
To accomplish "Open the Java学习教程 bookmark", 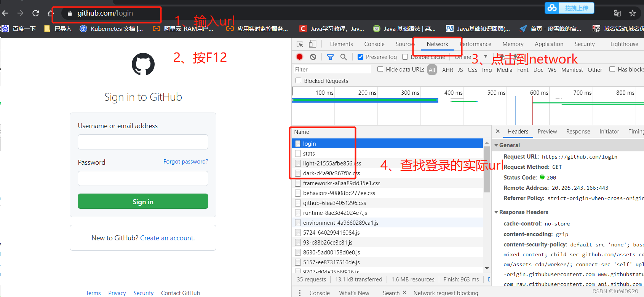I will (332, 29).
